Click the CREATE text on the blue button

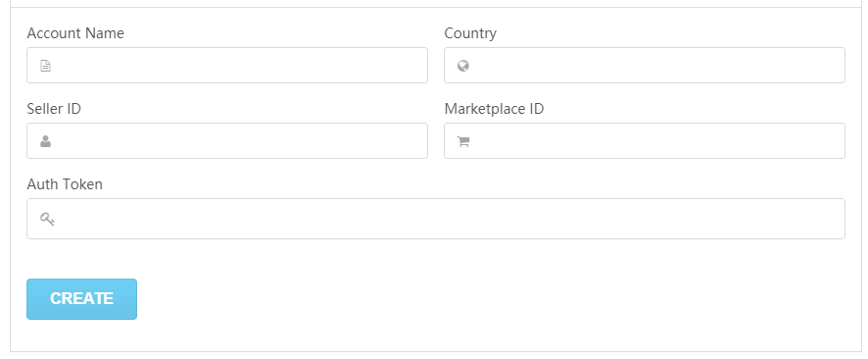82,298
